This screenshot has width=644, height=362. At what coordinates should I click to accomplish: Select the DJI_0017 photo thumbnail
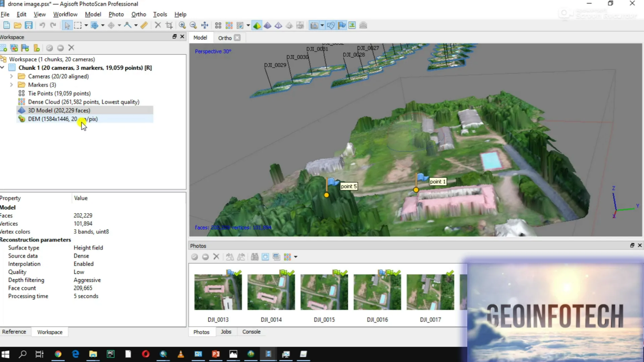(x=430, y=292)
